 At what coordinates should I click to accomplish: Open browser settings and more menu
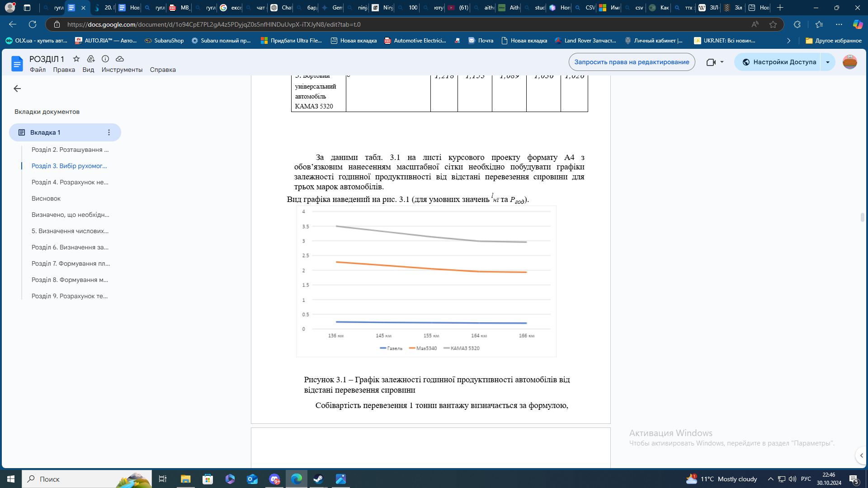[x=839, y=24]
